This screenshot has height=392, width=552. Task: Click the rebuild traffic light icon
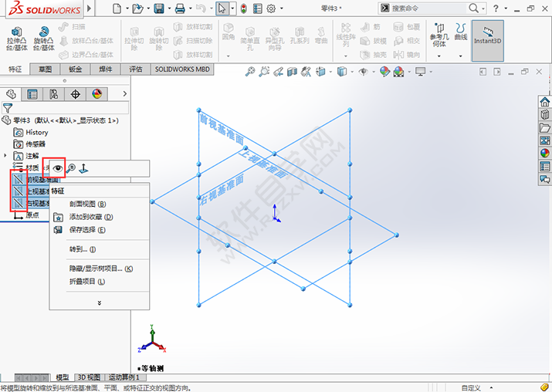tap(244, 8)
